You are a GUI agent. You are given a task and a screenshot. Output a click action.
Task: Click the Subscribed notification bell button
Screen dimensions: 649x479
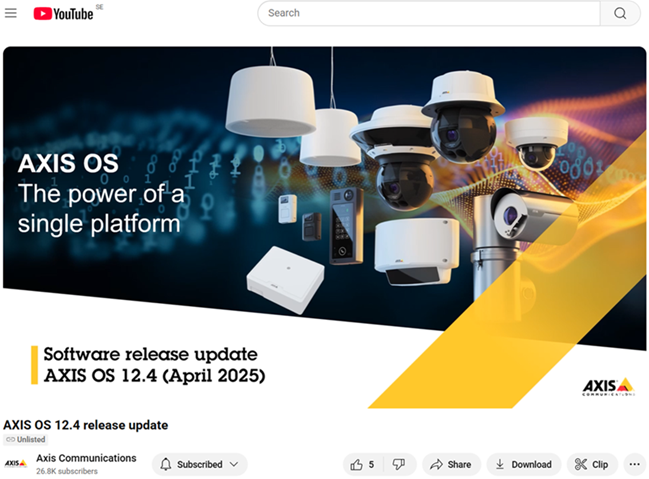(166, 464)
